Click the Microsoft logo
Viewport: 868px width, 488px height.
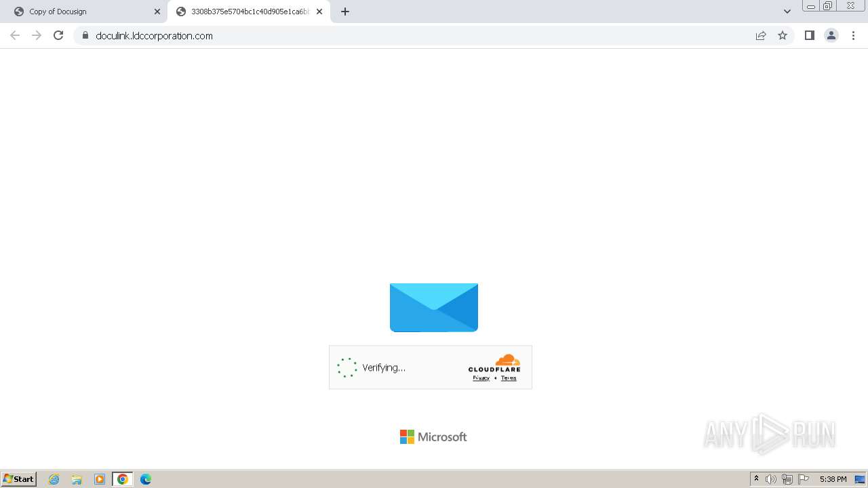(x=433, y=437)
